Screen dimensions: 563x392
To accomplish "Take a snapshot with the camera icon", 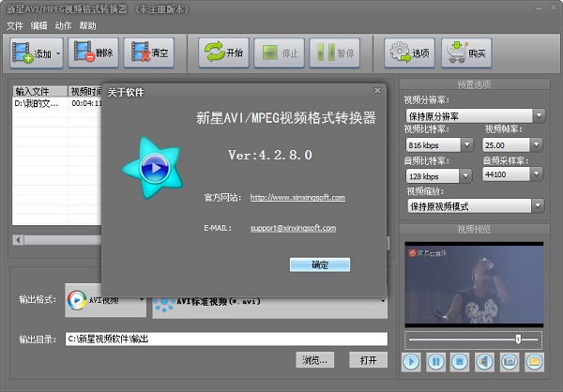I will coord(510,361).
